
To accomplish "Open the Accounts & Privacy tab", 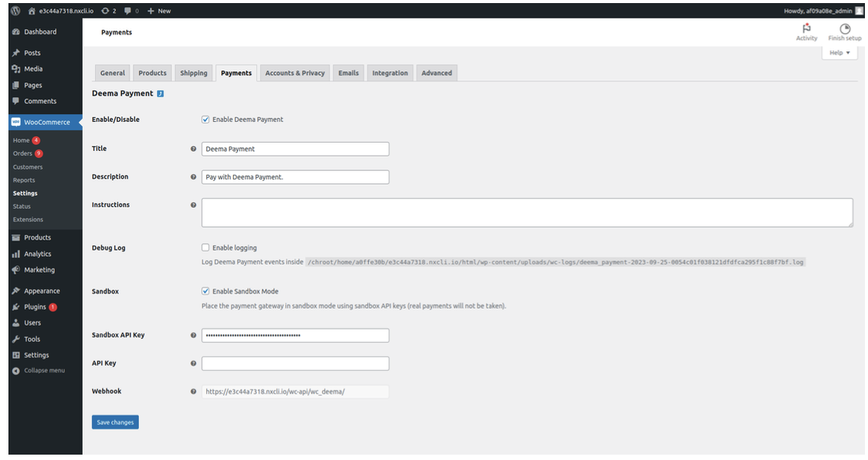I will click(294, 73).
